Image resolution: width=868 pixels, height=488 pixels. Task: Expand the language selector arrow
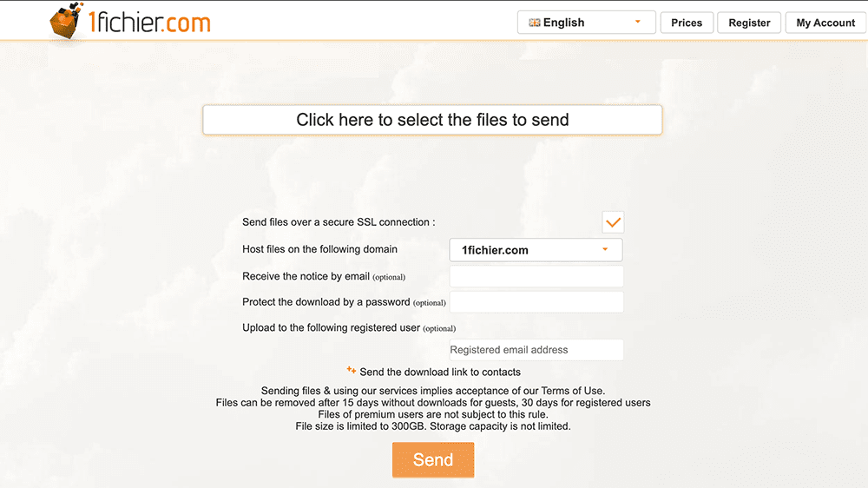coord(637,23)
